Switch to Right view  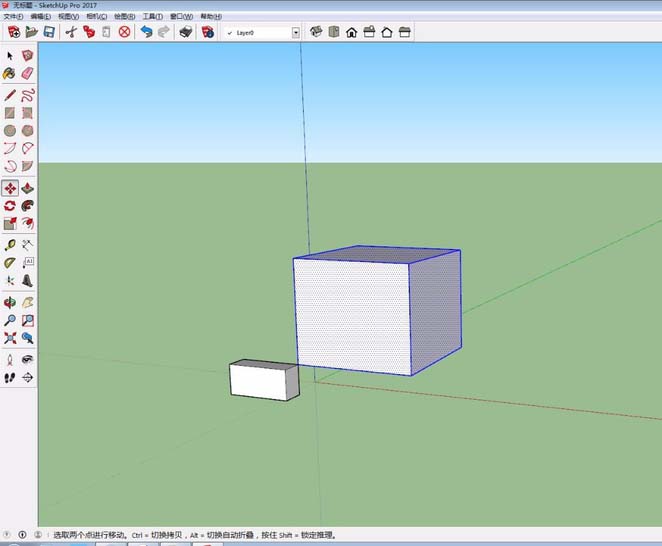coord(369,32)
